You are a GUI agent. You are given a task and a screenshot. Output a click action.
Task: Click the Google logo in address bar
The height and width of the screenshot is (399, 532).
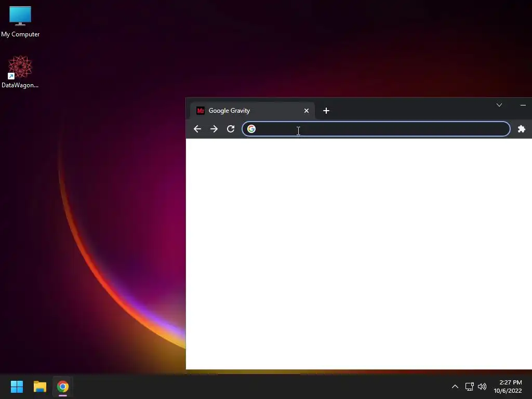click(x=251, y=129)
